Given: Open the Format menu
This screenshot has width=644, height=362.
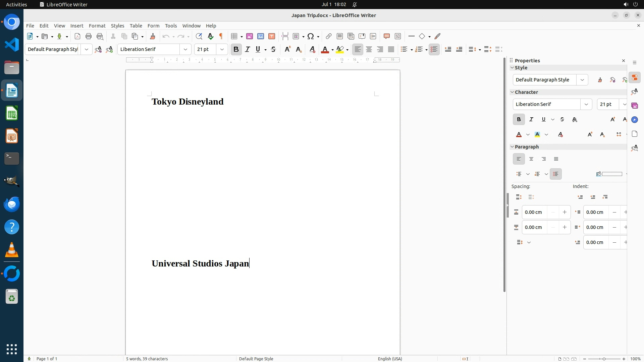Looking at the screenshot, I should [97, 25].
